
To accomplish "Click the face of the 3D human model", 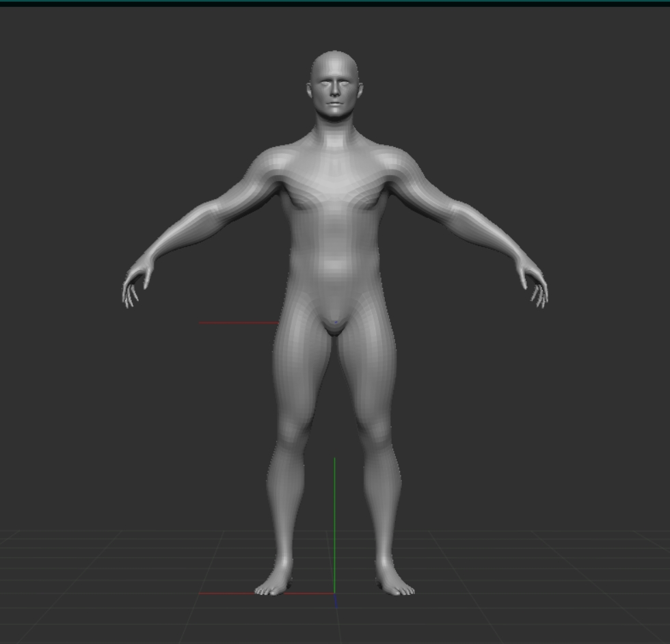I will pos(334,92).
